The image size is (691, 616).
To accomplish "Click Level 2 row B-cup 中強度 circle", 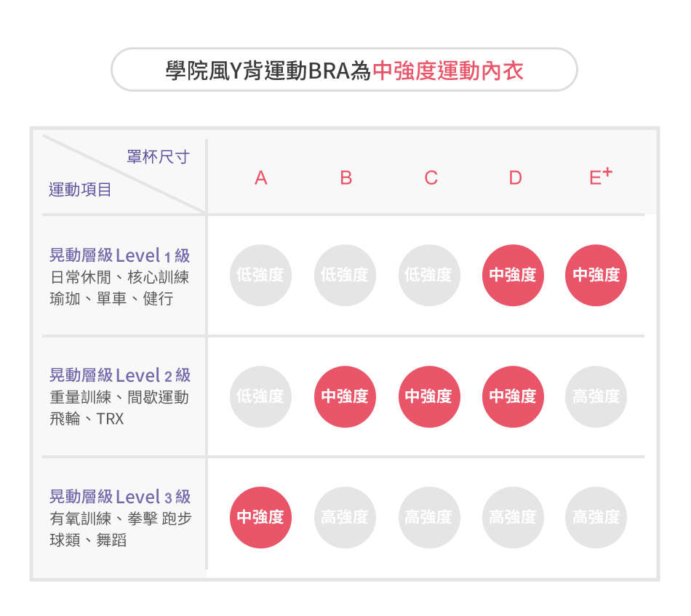I will [x=345, y=397].
